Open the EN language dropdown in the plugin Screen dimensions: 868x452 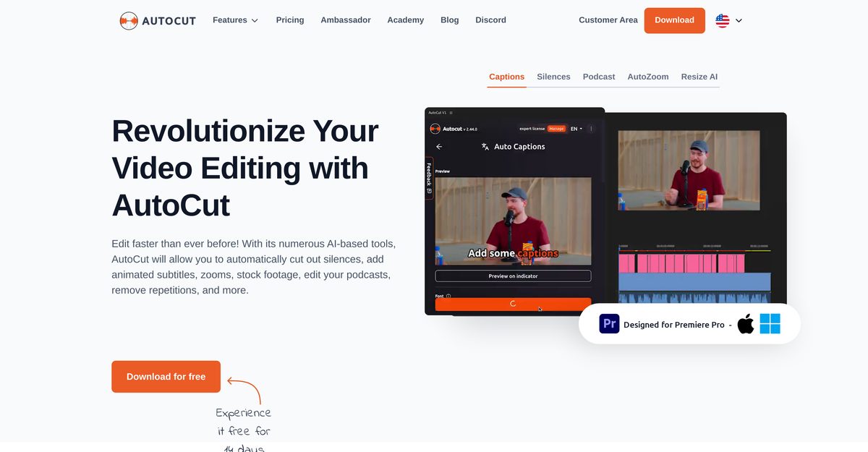[576, 129]
